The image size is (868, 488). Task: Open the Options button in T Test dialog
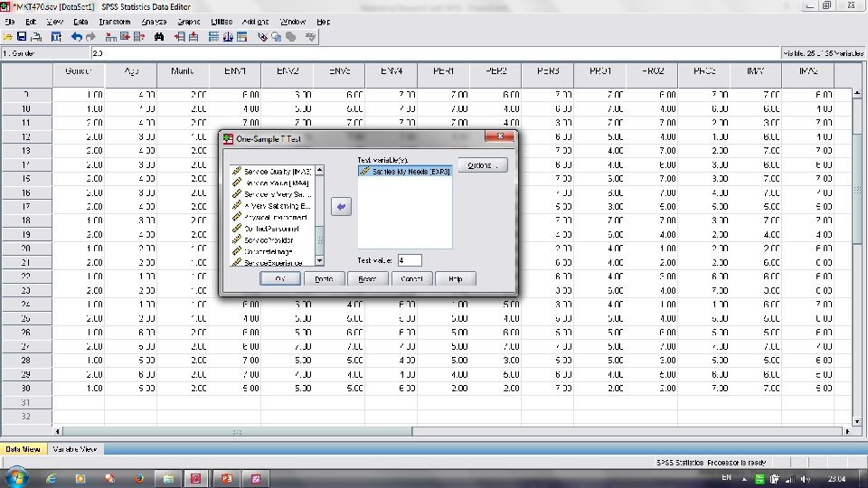pyautogui.click(x=482, y=165)
